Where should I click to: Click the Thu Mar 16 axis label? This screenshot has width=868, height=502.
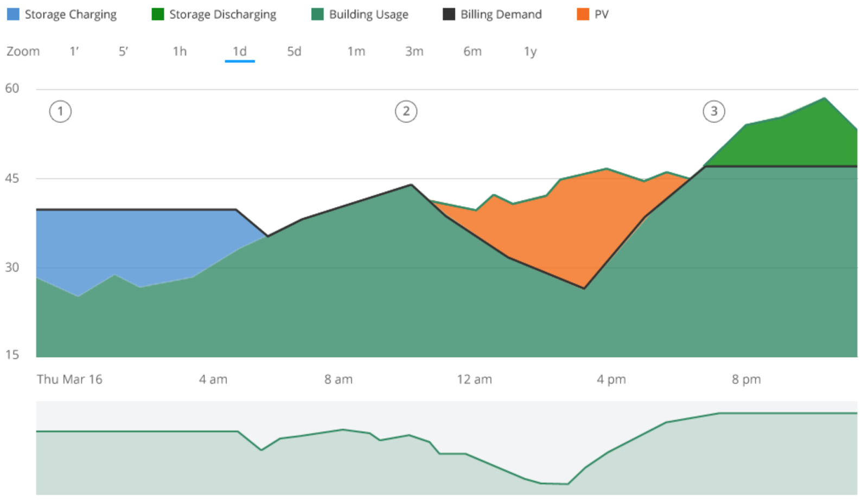[69, 379]
